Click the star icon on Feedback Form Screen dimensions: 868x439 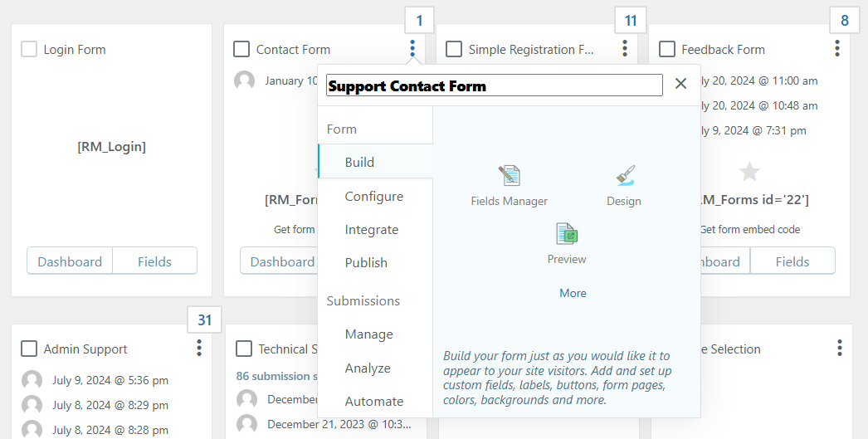tap(749, 172)
